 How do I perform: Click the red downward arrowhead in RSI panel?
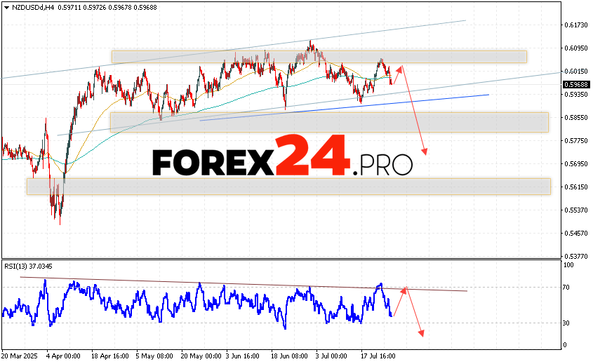[422, 333]
